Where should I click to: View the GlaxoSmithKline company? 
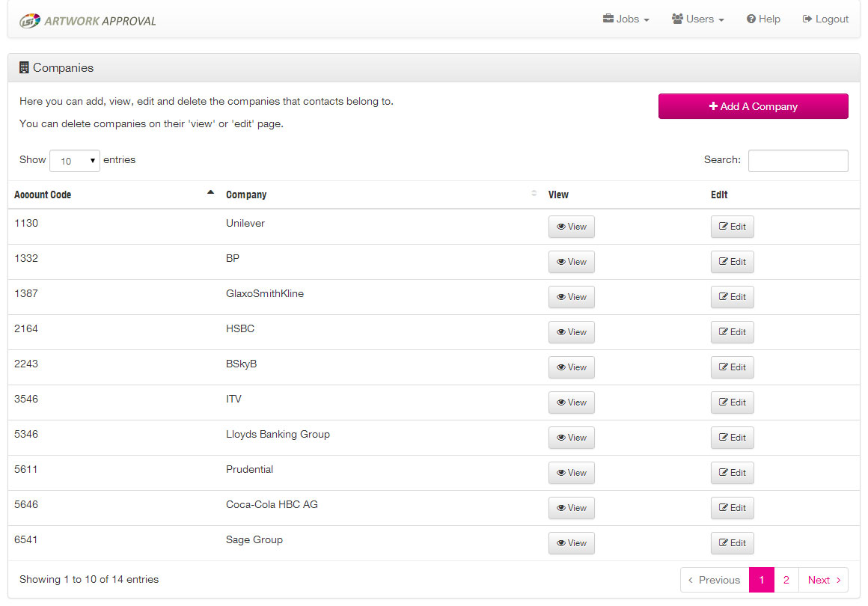pyautogui.click(x=571, y=297)
